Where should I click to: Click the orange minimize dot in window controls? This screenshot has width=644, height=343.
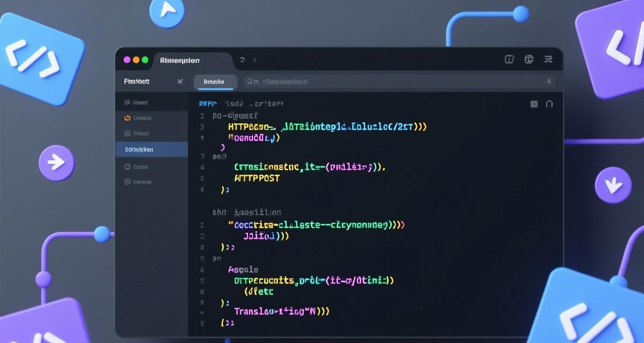click(x=136, y=60)
